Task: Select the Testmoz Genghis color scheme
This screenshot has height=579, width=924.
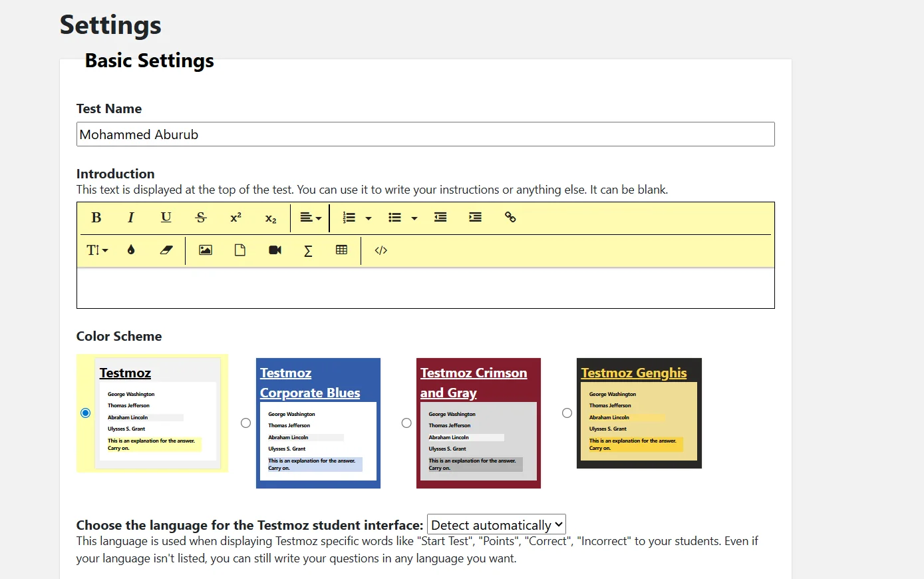Action: coord(566,413)
